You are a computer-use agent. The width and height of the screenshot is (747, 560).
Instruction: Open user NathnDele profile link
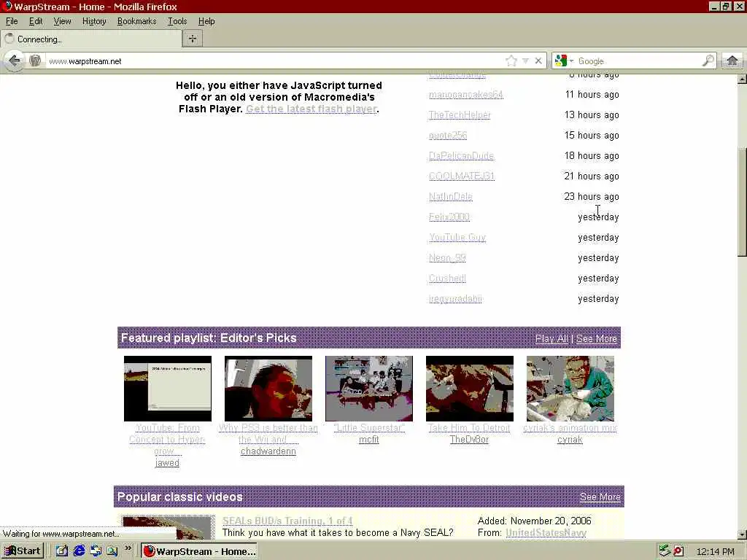pyautogui.click(x=451, y=197)
